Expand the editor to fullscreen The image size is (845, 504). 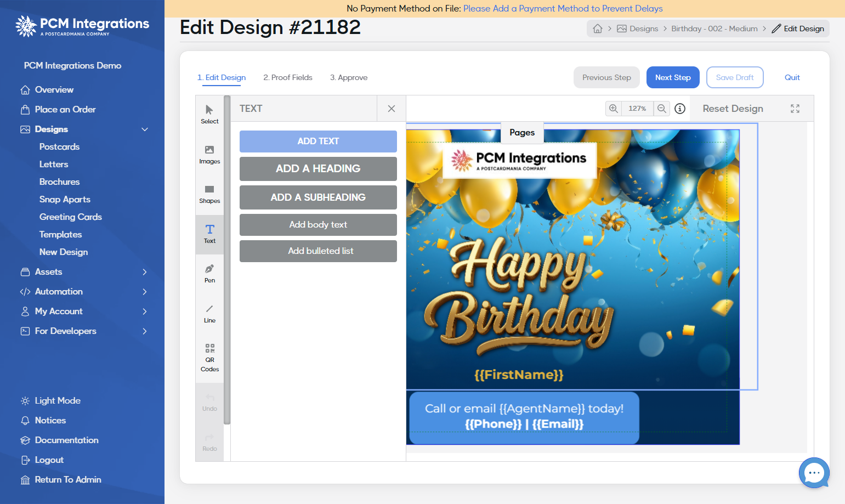click(795, 109)
